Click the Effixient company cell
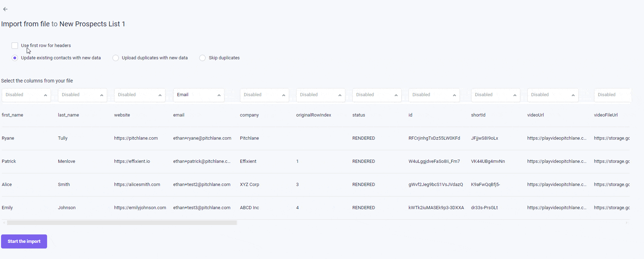 pos(248,161)
